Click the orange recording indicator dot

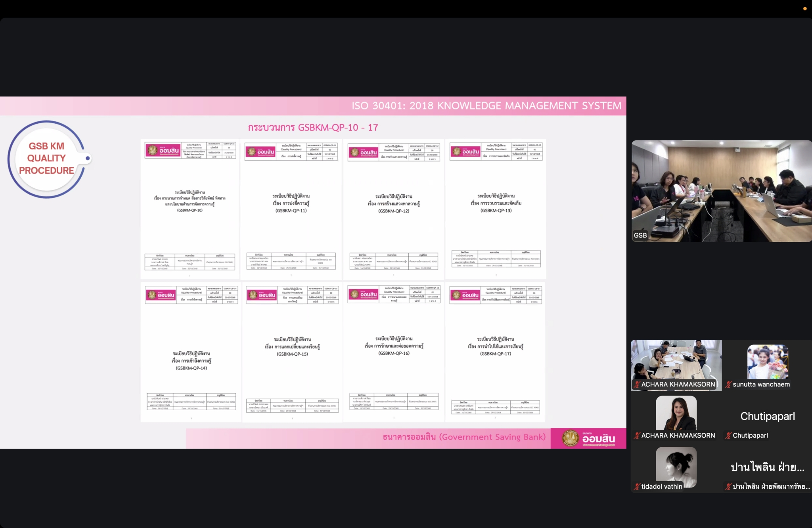[x=805, y=8]
